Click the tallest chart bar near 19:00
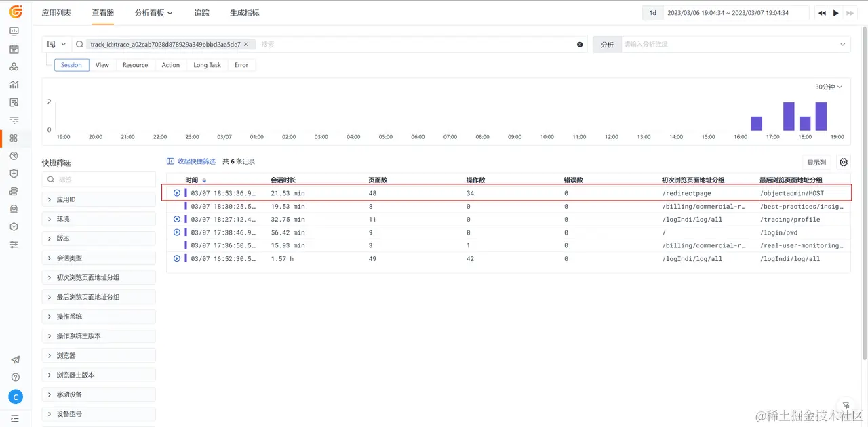The image size is (868, 427). click(x=821, y=117)
